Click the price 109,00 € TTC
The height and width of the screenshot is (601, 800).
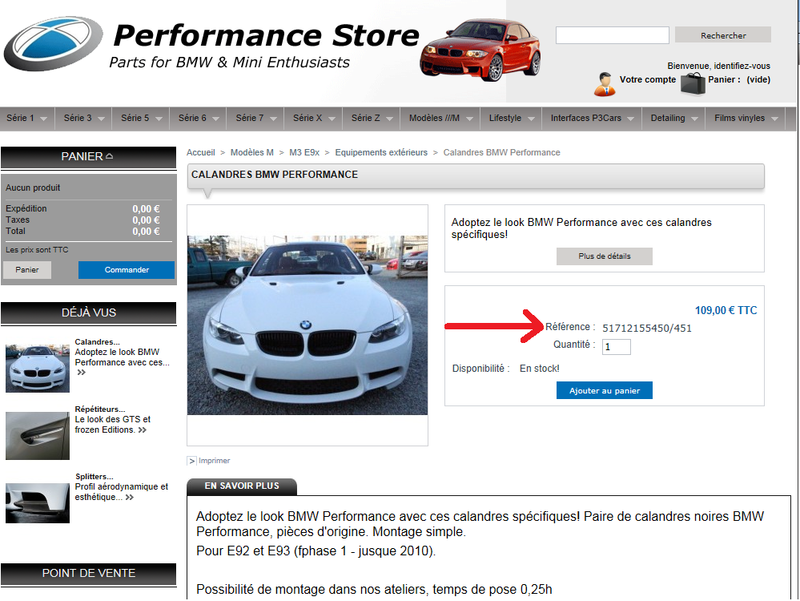(726, 310)
